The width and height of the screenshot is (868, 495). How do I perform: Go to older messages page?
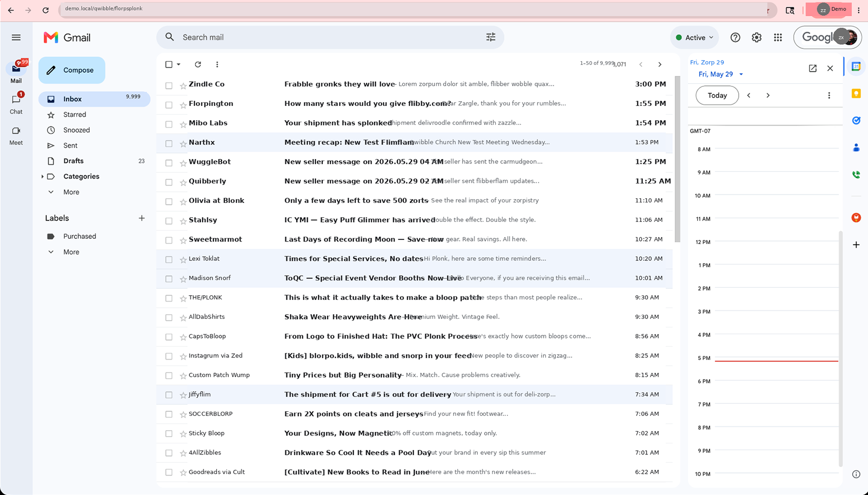pyautogui.click(x=660, y=64)
